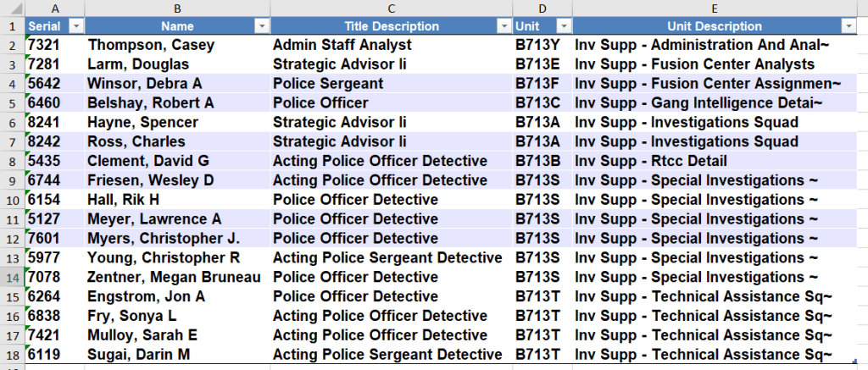Click column E header letter

(715, 8)
